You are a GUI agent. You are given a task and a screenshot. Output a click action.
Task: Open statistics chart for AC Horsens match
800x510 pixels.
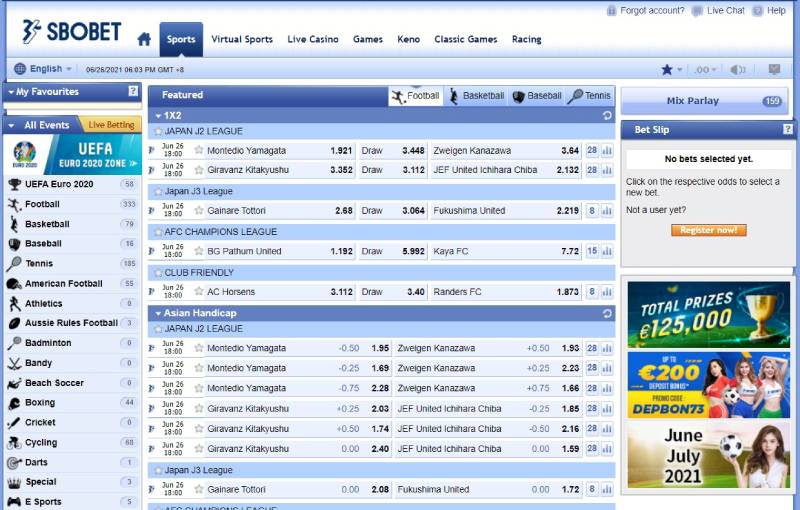pos(607,292)
